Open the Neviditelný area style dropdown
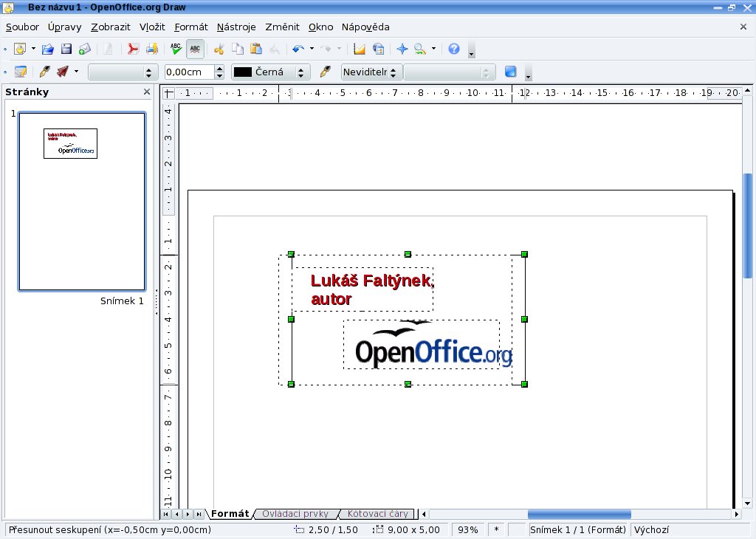 [372, 72]
